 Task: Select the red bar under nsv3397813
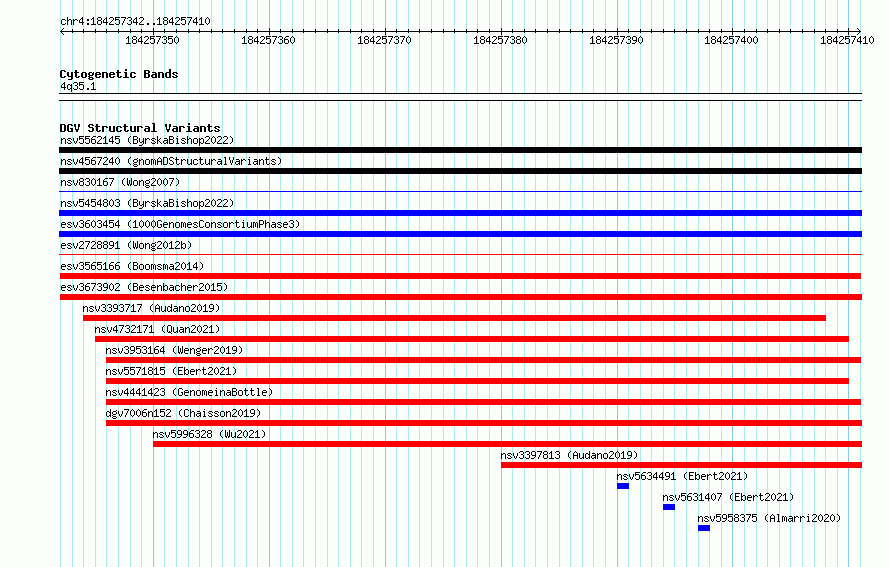681,465
